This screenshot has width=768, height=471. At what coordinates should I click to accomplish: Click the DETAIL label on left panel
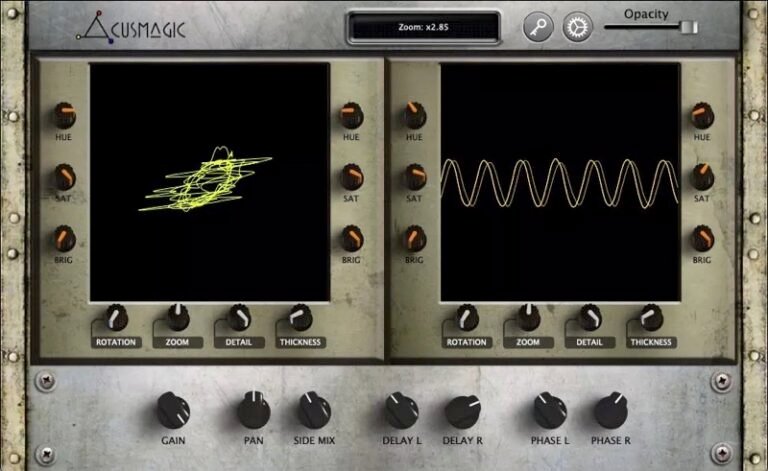pos(239,342)
